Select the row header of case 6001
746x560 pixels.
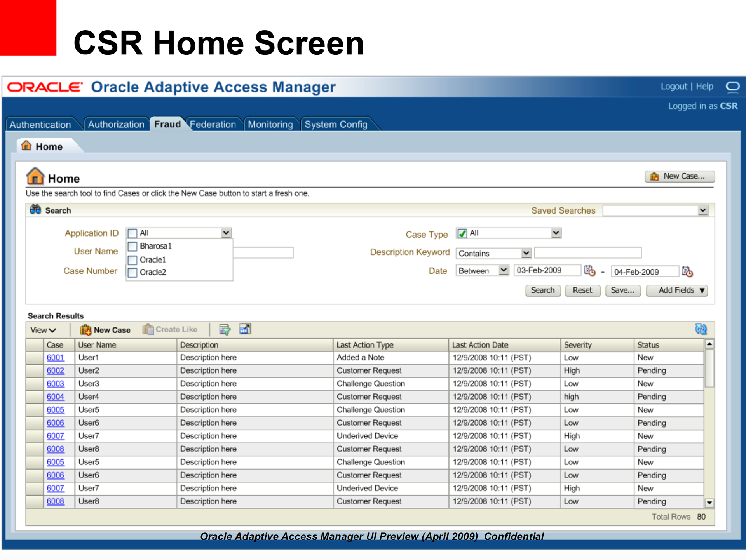tap(35, 358)
